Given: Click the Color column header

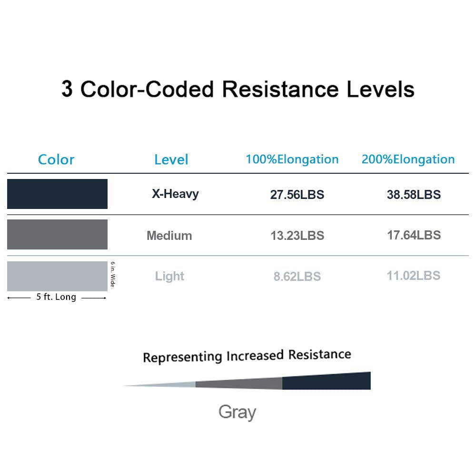Looking at the screenshot, I should pos(56,159).
